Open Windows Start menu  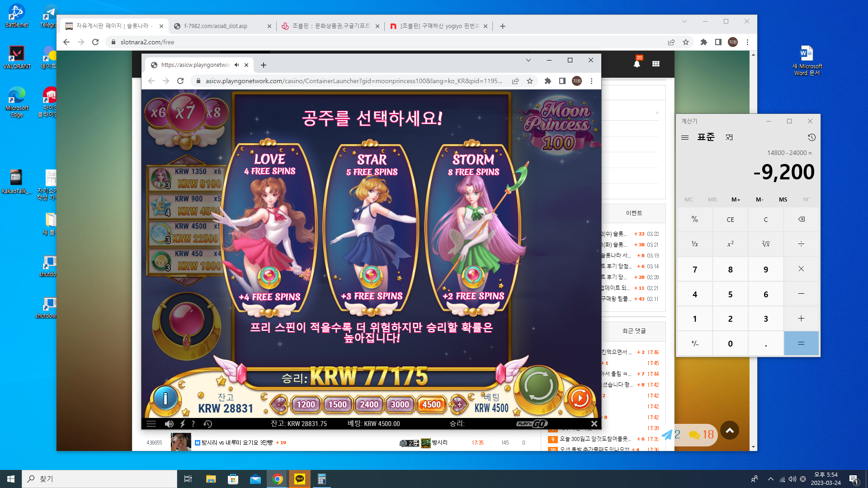pos(11,479)
